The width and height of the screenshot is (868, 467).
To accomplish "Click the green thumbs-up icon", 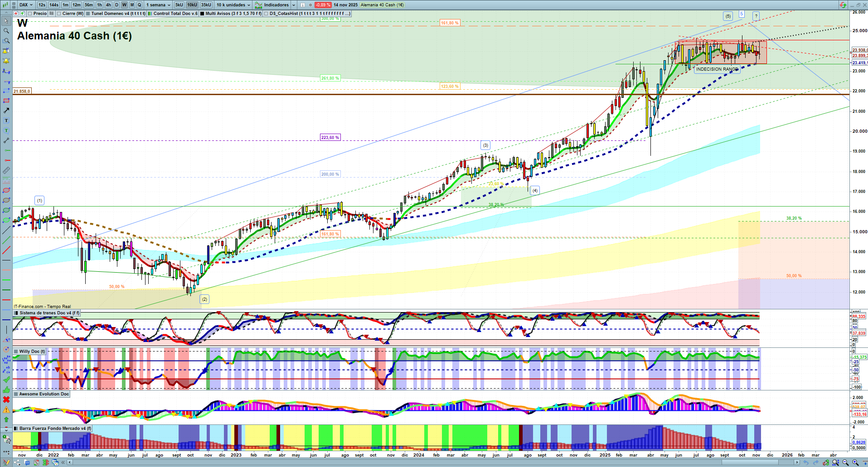I will (6, 390).
